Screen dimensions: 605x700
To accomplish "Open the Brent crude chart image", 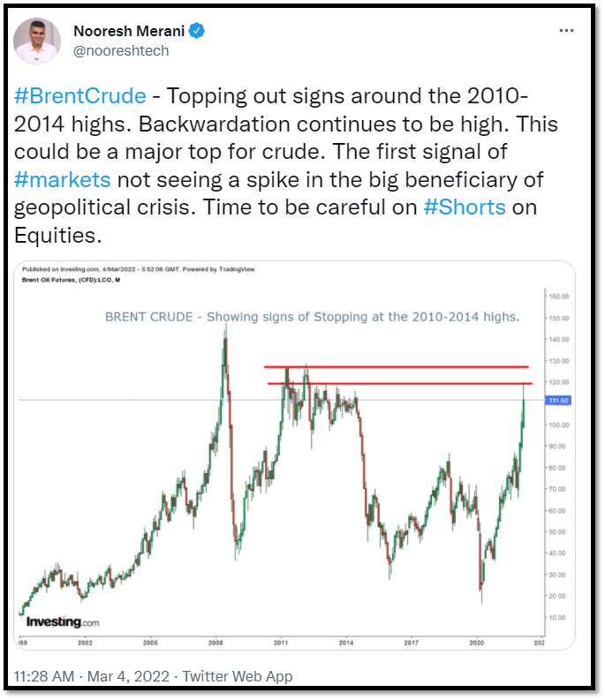I will [x=294, y=455].
